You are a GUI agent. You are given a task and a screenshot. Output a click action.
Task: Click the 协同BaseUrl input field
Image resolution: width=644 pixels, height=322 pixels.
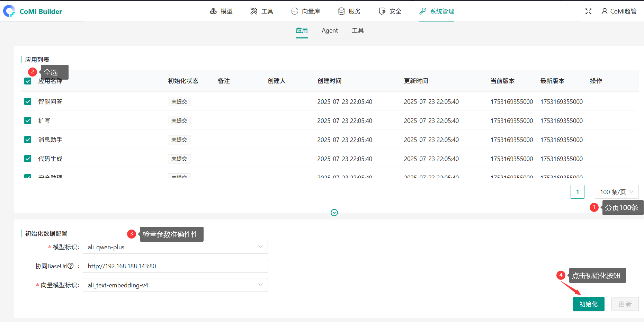pos(175,266)
